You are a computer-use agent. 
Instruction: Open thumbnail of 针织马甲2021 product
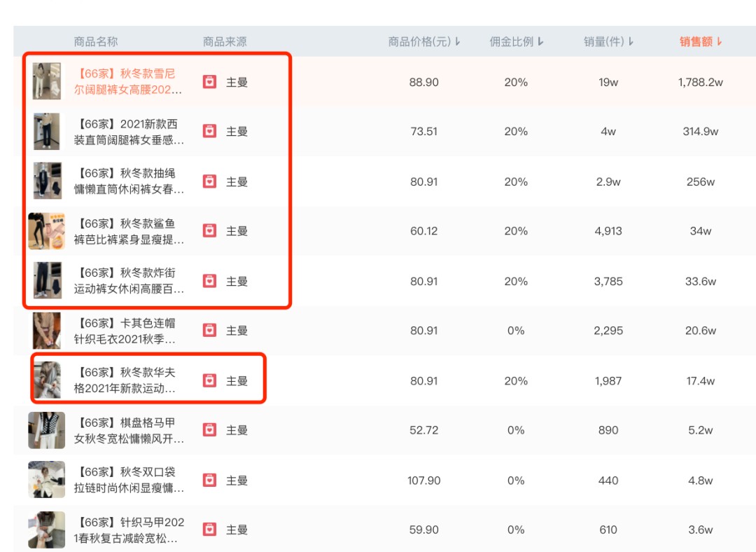point(47,530)
